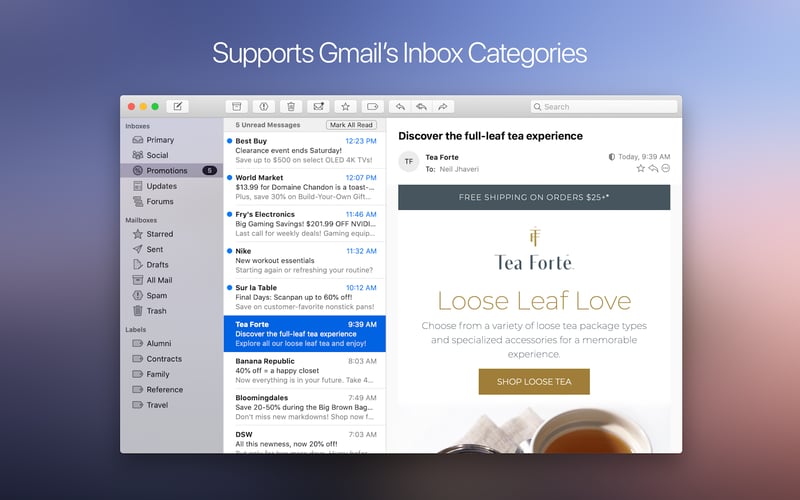Click the Tea Forte logo in the email body
The height and width of the screenshot is (500, 800).
[x=534, y=248]
